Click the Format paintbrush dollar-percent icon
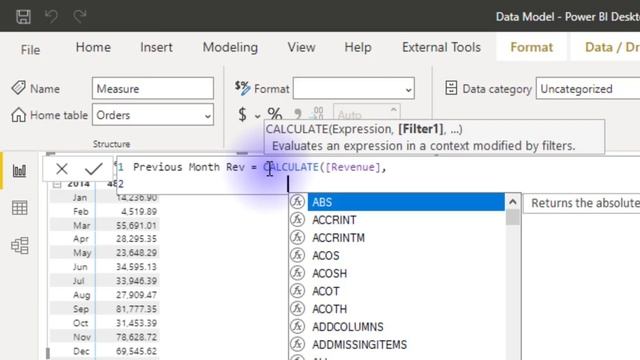Screen dimensions: 640x360 click(x=242, y=88)
